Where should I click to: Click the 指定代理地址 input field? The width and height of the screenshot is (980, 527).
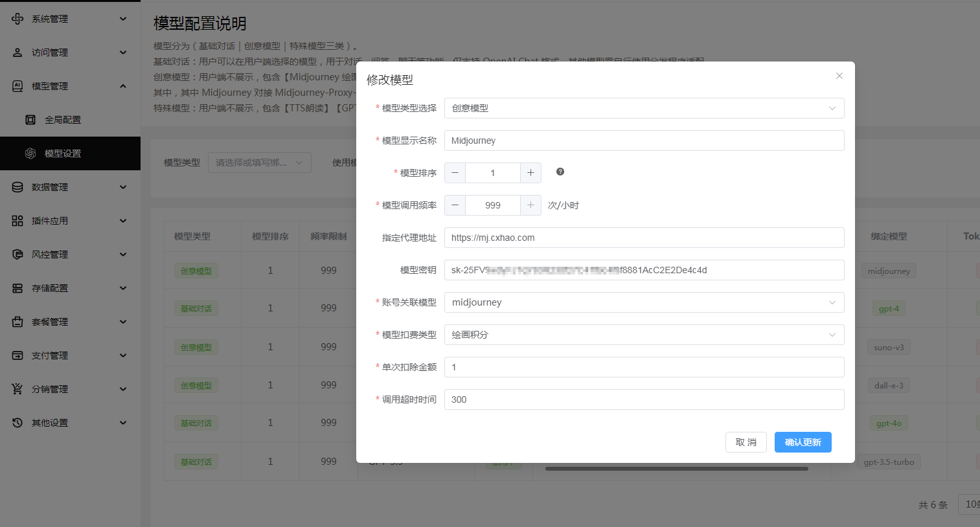pos(644,238)
